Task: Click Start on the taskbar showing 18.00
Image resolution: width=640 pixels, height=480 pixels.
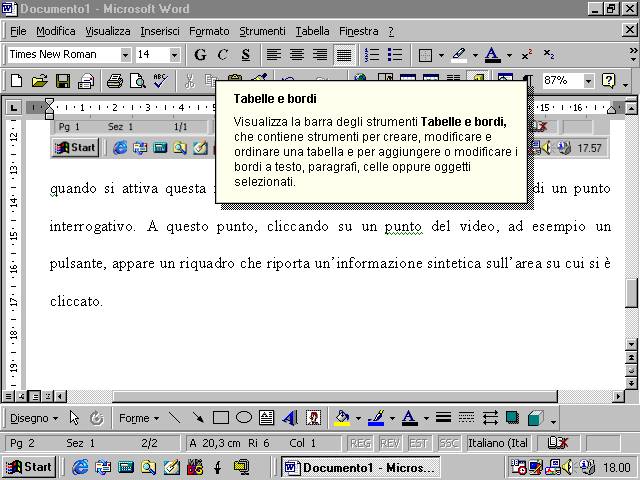Action: pyautogui.click(x=29, y=467)
